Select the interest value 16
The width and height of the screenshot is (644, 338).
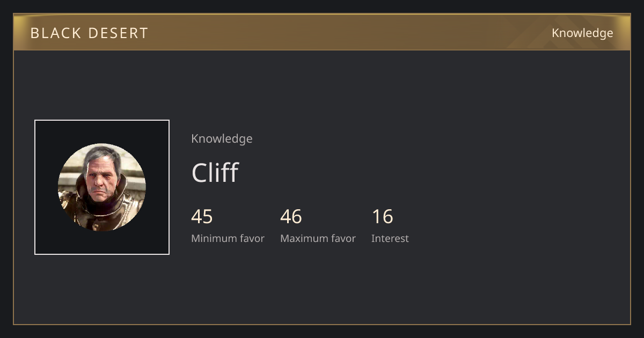tap(382, 217)
